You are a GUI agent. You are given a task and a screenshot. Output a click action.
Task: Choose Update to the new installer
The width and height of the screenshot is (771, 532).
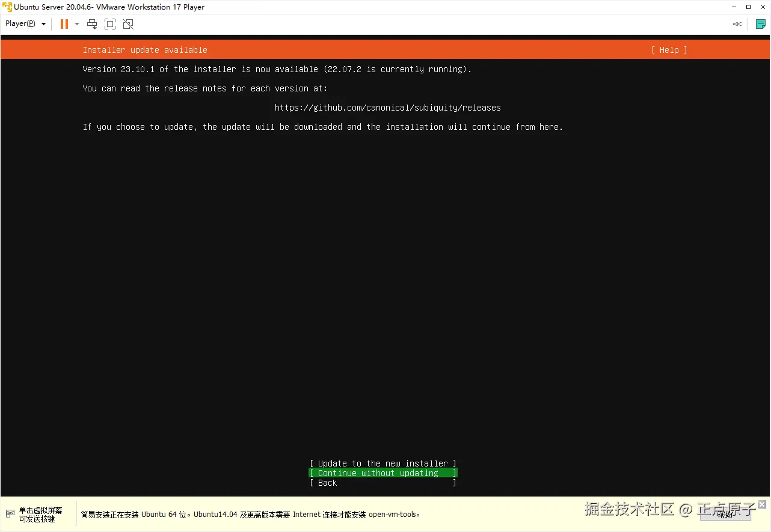click(x=383, y=463)
